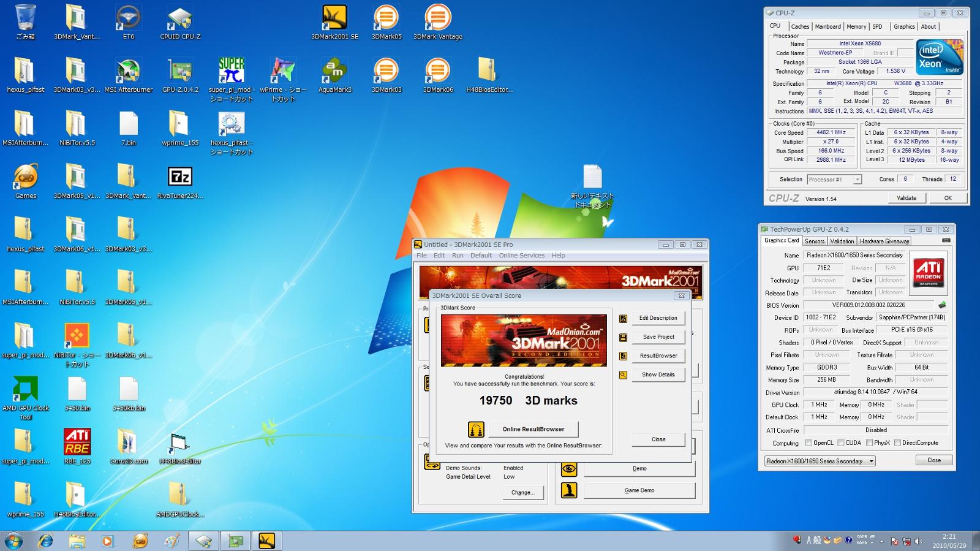Viewport: 980px width, 551px height.
Task: Open the Sensors tab in GPU-Z
Action: coord(815,241)
